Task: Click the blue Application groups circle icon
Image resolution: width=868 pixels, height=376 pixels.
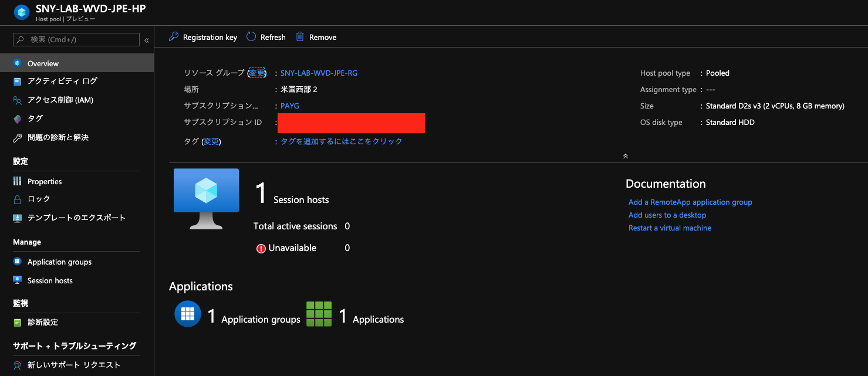Action: coord(188,314)
